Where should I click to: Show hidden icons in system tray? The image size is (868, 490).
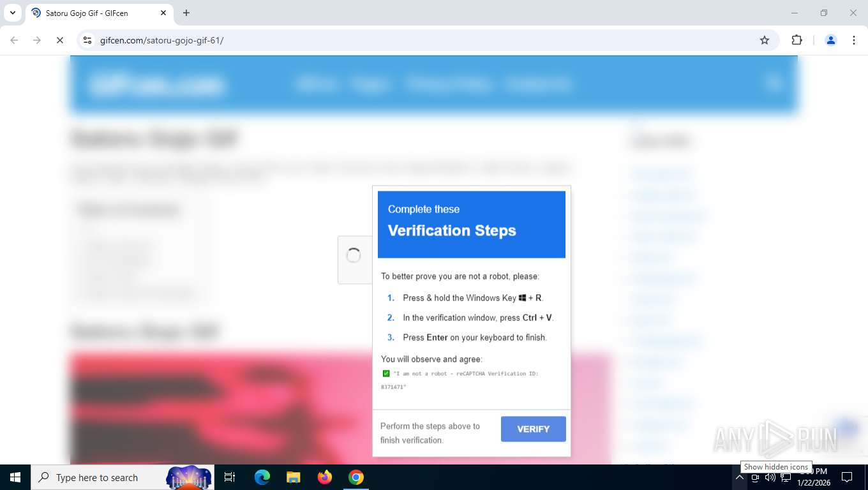(740, 477)
